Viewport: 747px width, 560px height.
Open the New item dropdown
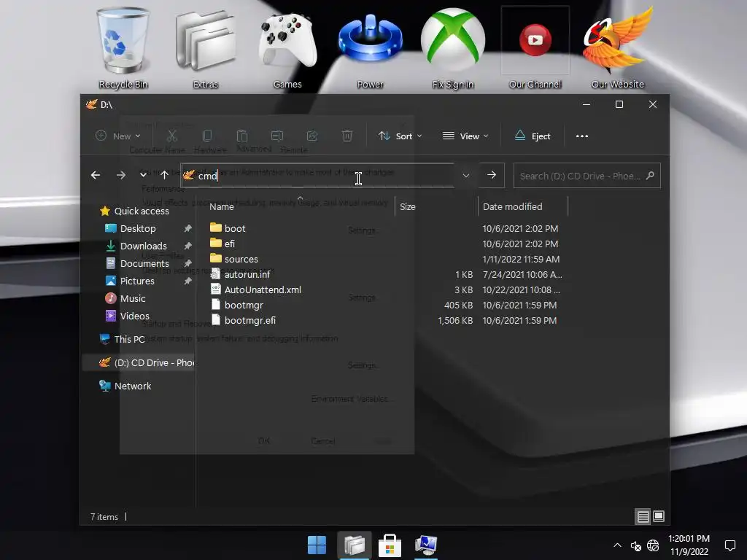coord(118,136)
